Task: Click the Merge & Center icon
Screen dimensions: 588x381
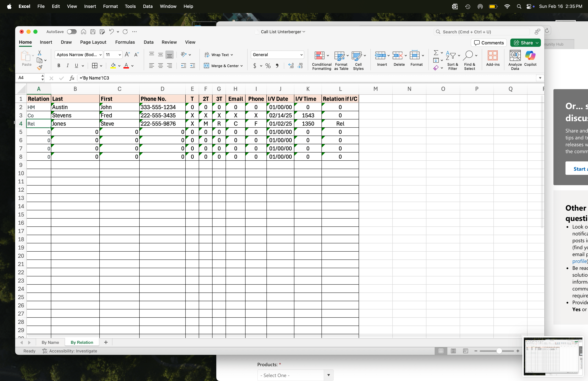Action: click(206, 66)
